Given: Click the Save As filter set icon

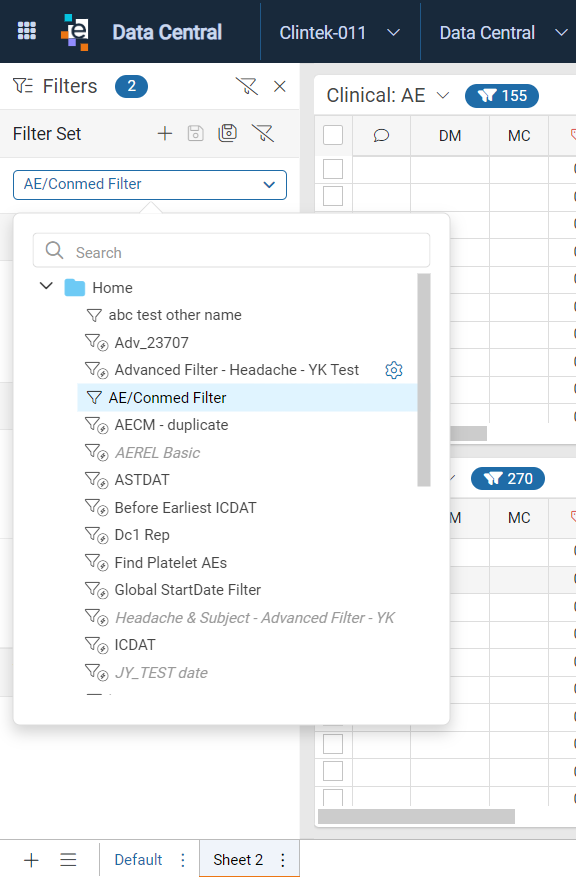Looking at the screenshot, I should pyautogui.click(x=228, y=133).
